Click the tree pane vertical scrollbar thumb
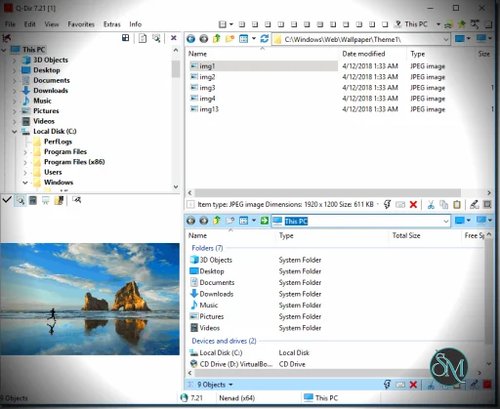The width and height of the screenshot is (500, 409). coord(176,69)
